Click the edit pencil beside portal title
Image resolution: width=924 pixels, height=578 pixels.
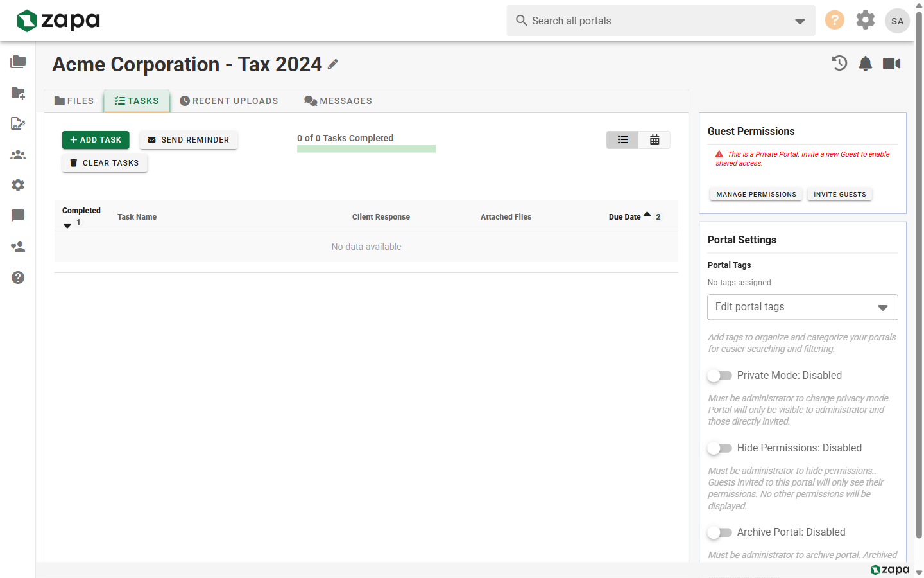[x=332, y=64]
